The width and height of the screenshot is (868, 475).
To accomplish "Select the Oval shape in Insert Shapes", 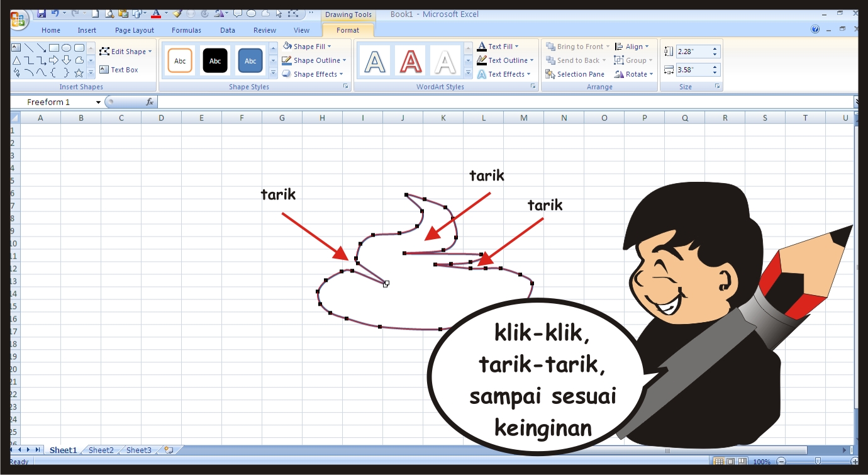I will pos(67,48).
